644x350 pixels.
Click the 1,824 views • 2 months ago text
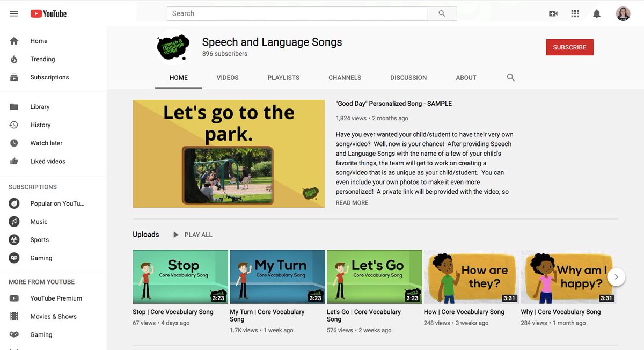[x=372, y=118]
